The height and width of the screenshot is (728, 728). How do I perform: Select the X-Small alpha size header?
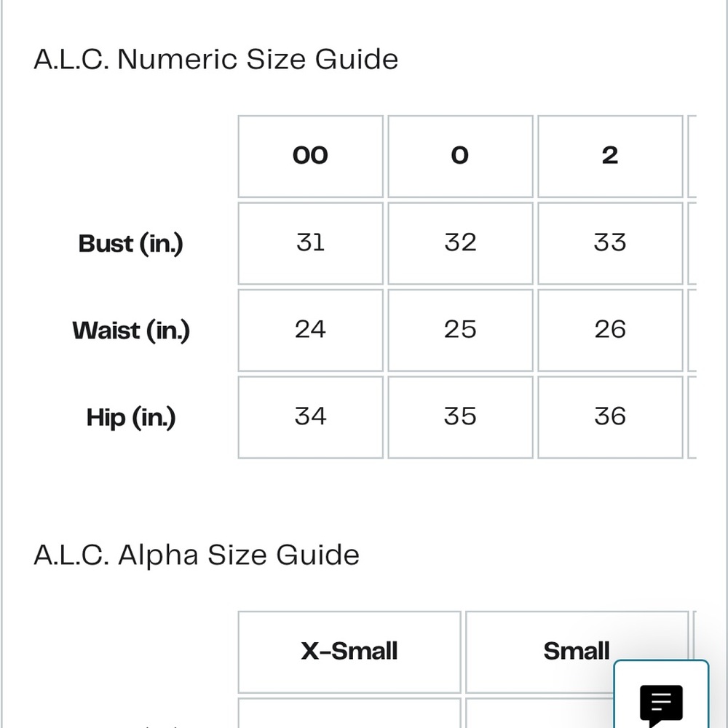349,652
